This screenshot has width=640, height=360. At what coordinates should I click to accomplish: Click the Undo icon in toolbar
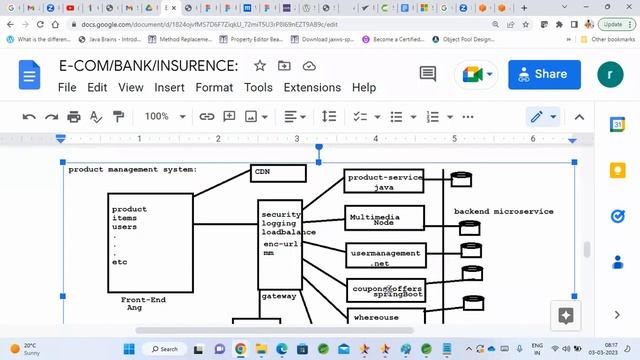29,117
